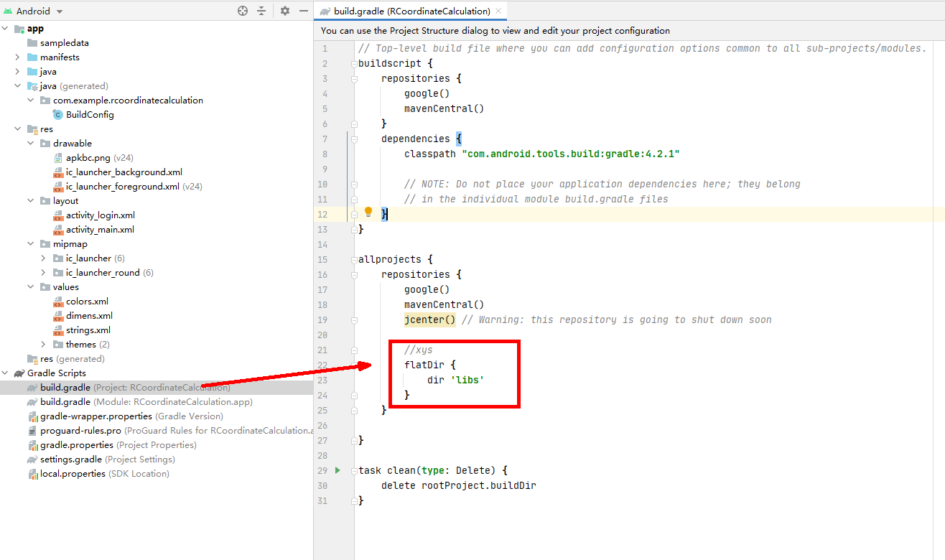945x560 pixels.
Task: Open dimens.xml
Action: (x=89, y=316)
